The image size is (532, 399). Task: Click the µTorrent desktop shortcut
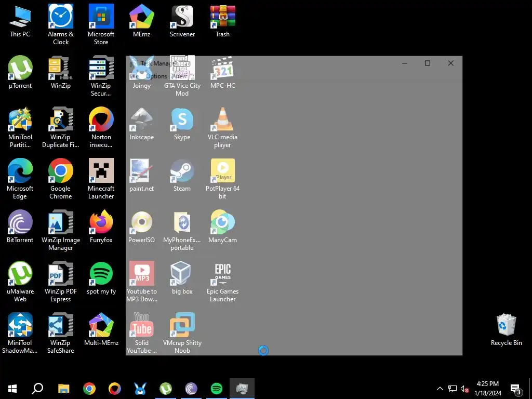20,72
